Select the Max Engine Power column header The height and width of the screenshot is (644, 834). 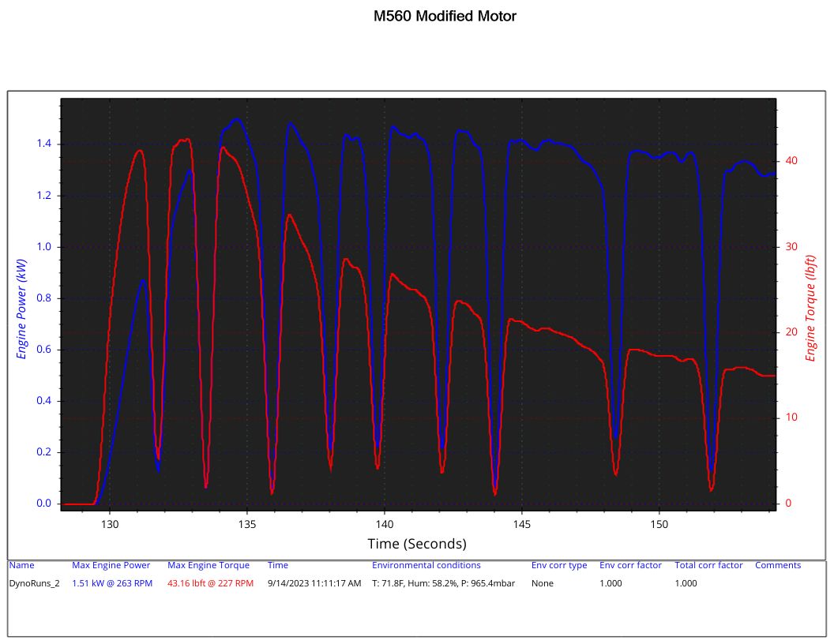pos(111,565)
